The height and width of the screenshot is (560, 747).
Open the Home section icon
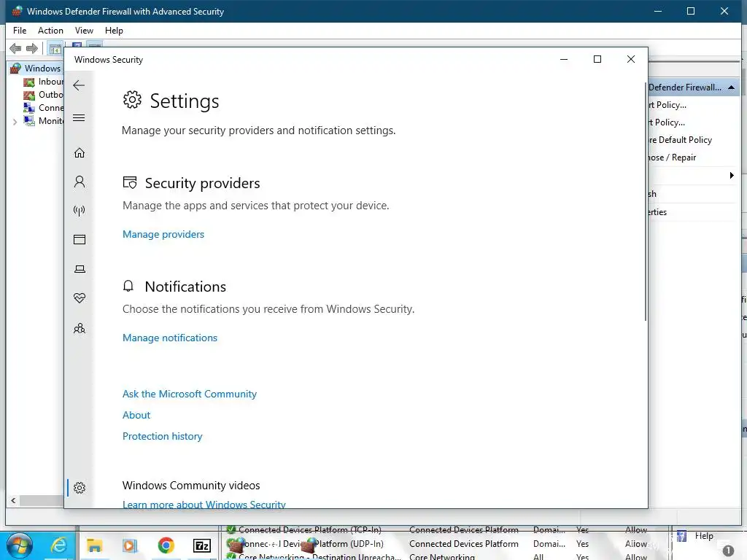coord(80,153)
